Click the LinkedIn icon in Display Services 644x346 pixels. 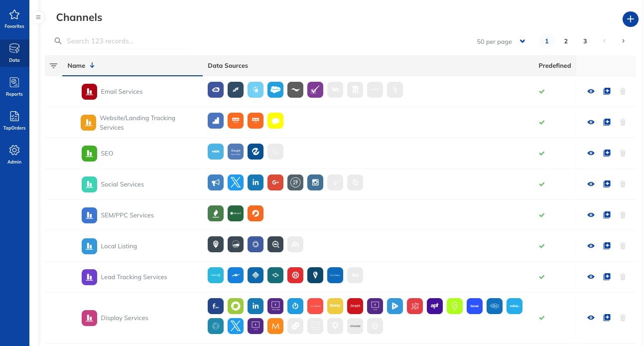coord(256,306)
